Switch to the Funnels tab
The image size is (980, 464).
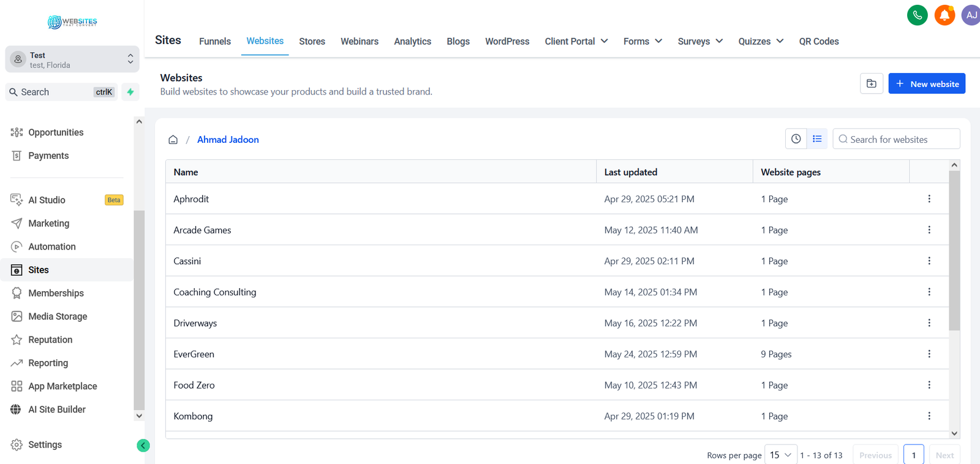(215, 41)
